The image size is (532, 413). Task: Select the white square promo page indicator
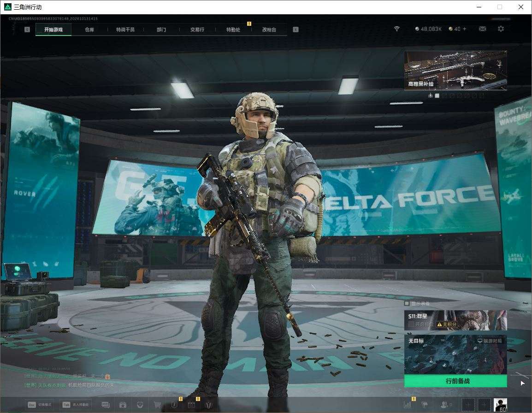point(437,96)
